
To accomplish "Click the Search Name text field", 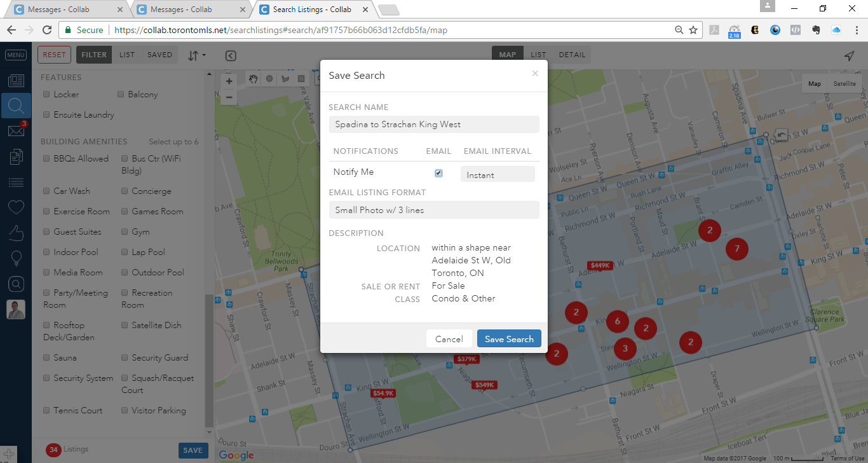I will 434,124.
